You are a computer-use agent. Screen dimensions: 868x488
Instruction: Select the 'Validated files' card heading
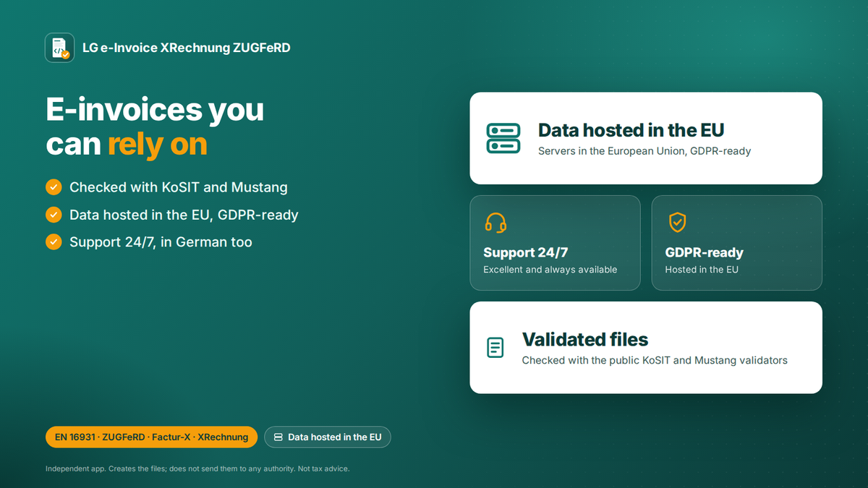(585, 339)
